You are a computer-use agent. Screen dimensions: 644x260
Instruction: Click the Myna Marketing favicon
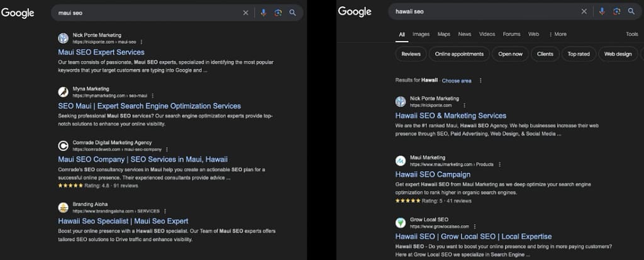(x=63, y=92)
